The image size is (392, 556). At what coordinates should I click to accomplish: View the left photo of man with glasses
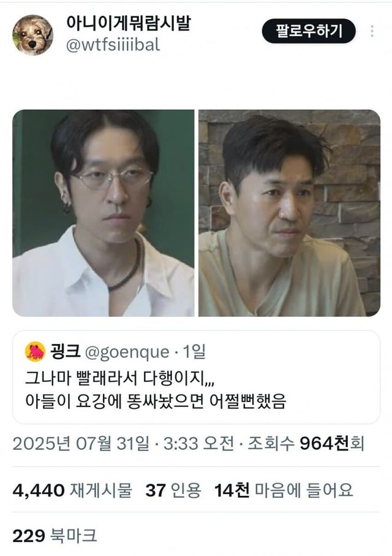(103, 213)
